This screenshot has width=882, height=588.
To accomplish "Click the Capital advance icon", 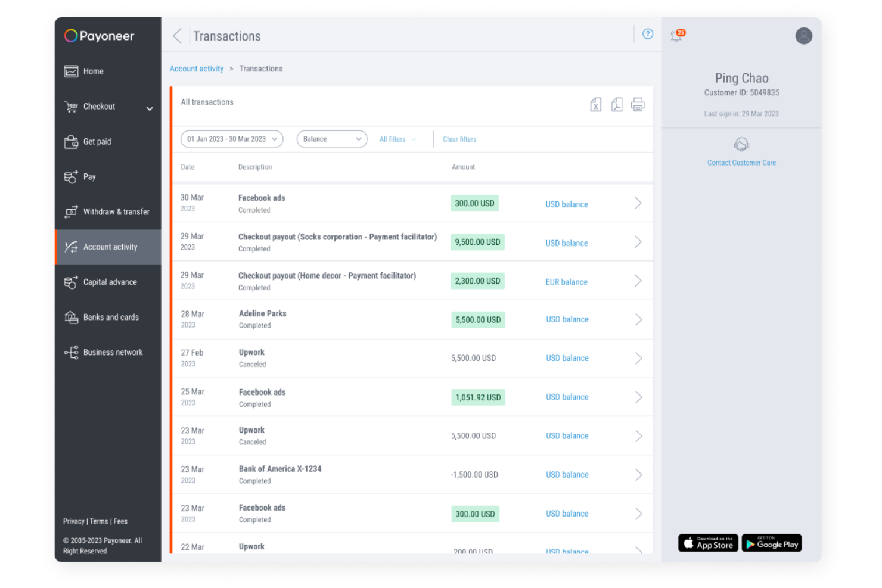I will pos(71,282).
